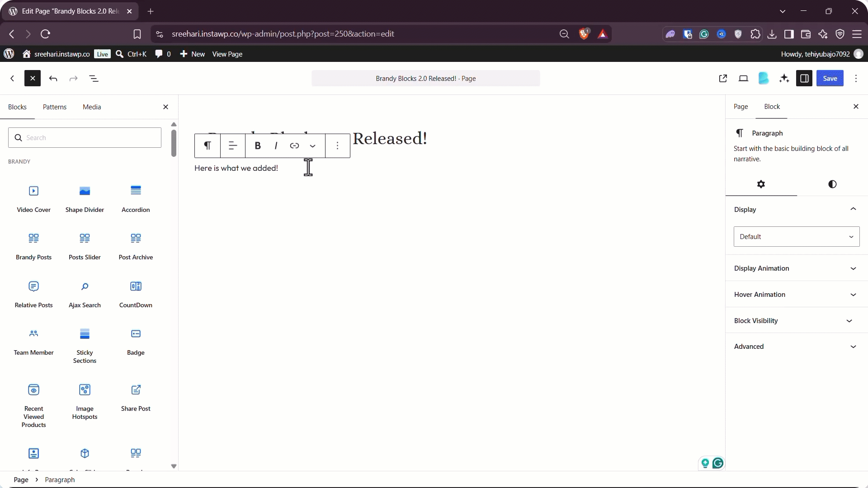This screenshot has height=488, width=868.
Task: Focus the block search field
Action: pyautogui.click(x=85, y=137)
